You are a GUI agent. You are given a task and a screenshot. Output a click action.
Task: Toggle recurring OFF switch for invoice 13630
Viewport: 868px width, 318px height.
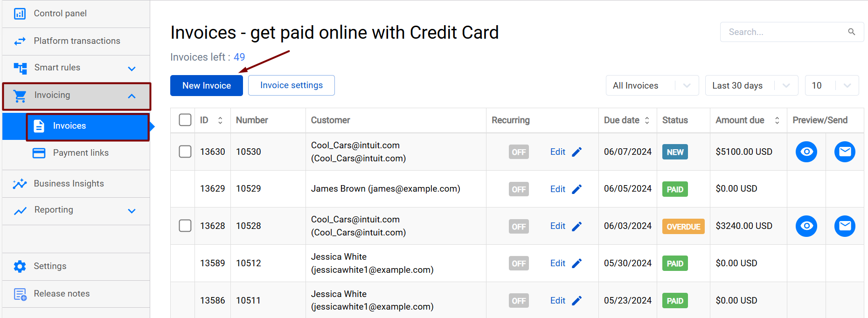(519, 152)
